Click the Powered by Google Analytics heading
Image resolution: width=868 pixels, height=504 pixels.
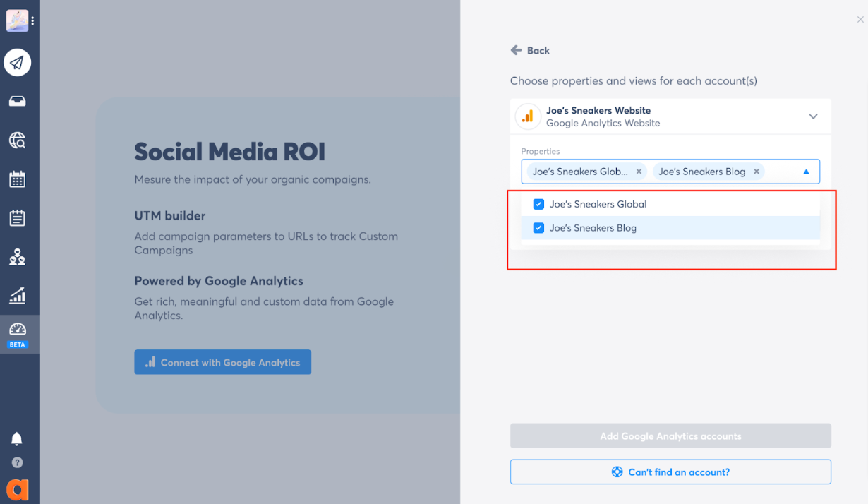pos(219,281)
